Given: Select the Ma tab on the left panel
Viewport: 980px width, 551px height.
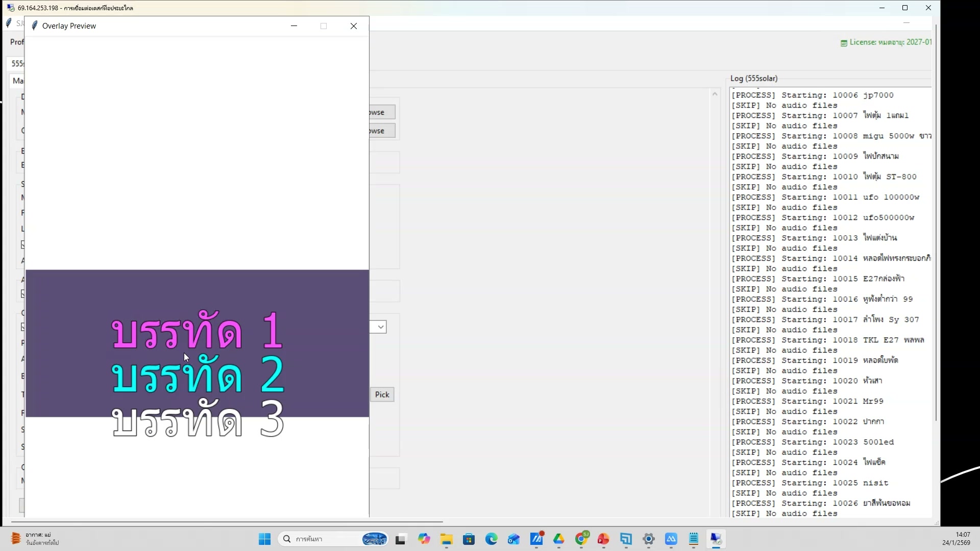Looking at the screenshot, I should (17, 81).
